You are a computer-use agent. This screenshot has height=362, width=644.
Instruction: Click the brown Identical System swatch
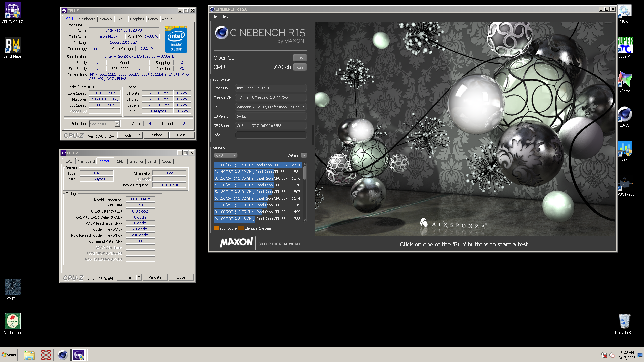[241, 228]
